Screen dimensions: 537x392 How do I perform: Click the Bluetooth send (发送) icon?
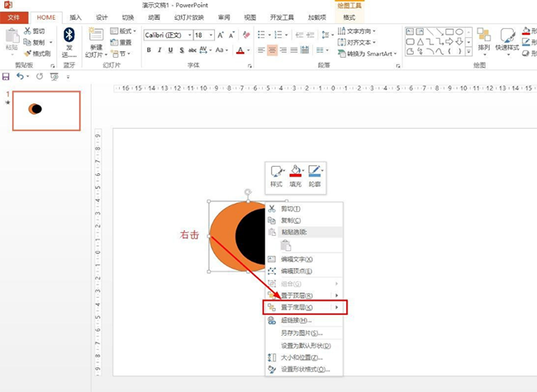tap(69, 35)
